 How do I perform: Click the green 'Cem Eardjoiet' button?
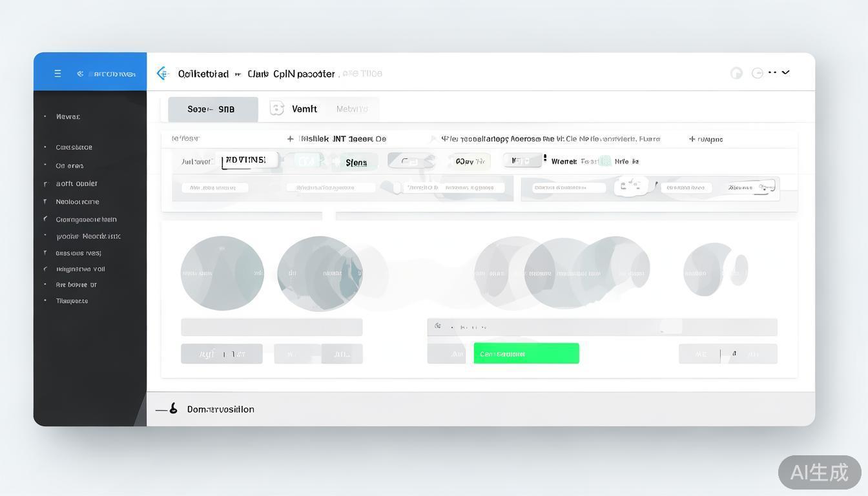tap(526, 353)
